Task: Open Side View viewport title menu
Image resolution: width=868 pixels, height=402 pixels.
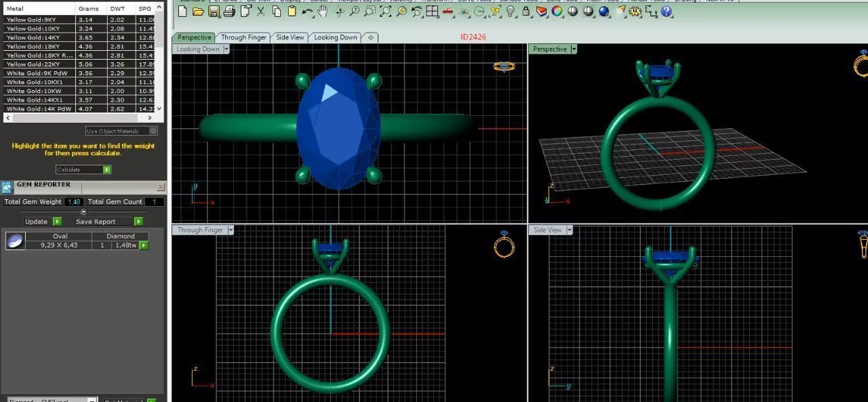Action: coord(570,230)
